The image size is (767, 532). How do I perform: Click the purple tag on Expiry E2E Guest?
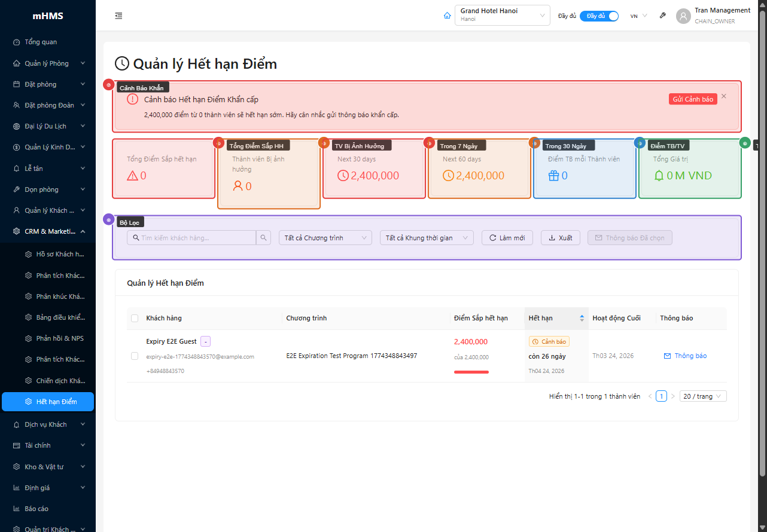(205, 341)
